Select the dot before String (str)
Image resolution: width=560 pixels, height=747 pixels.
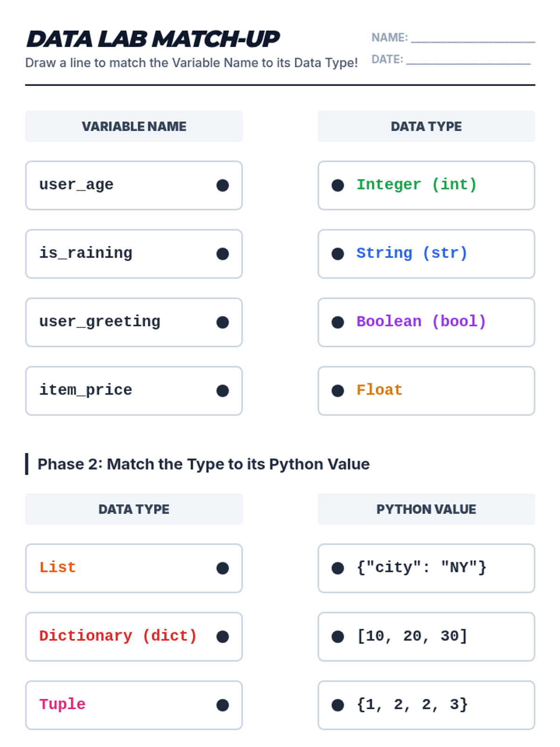coord(338,254)
